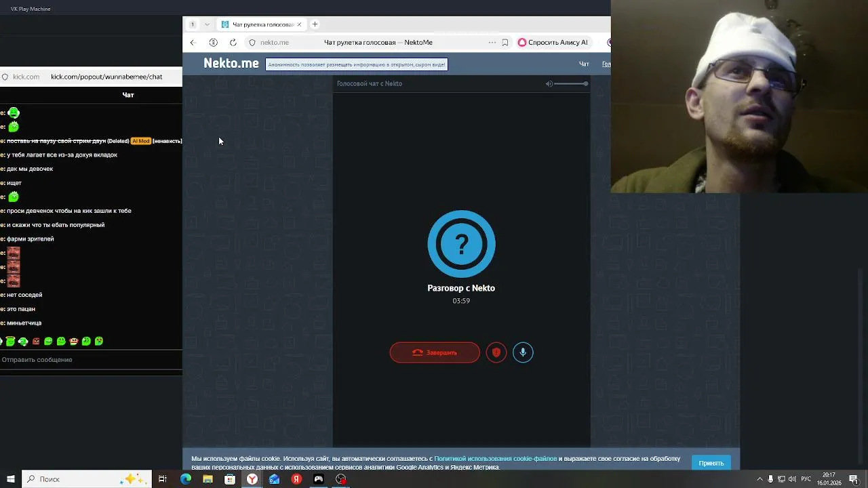Click the microphone icon in system tray
868x488 pixels.
click(x=770, y=479)
